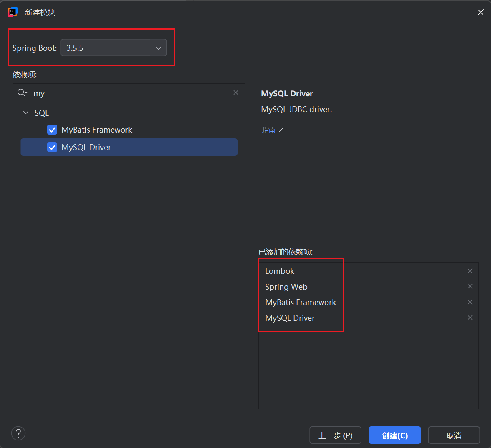
Task: Remove Lombok from added dependencies
Action: 470,271
